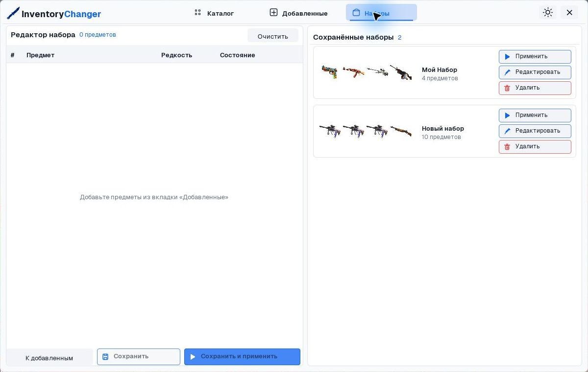Edit the Новый набор set
This screenshot has width=588, height=372.
coord(535,131)
